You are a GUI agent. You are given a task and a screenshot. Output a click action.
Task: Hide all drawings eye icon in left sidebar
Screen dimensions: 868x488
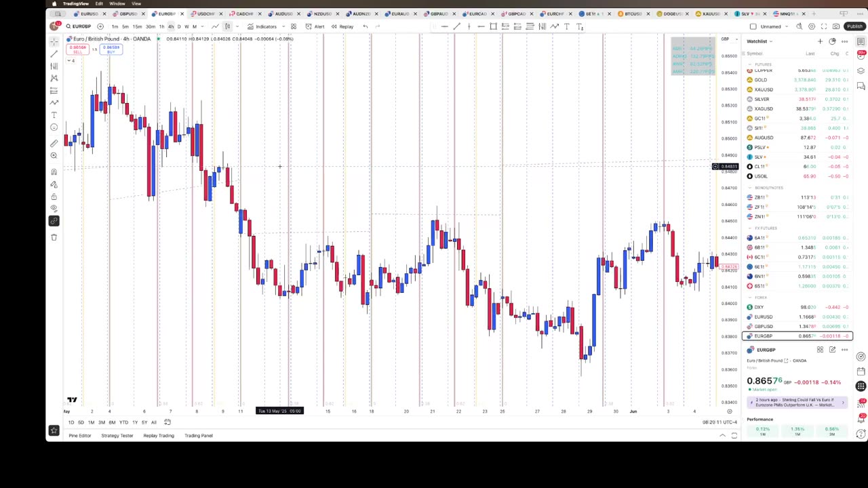[54, 209]
